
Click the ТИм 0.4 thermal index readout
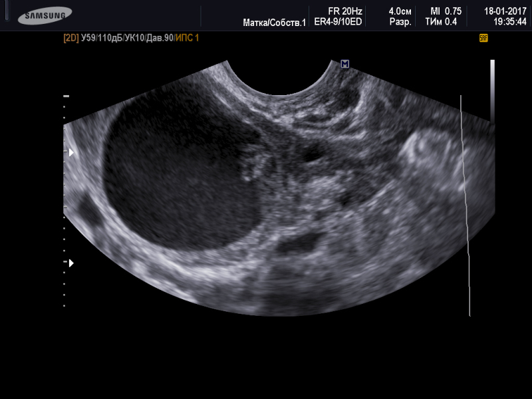click(441, 22)
